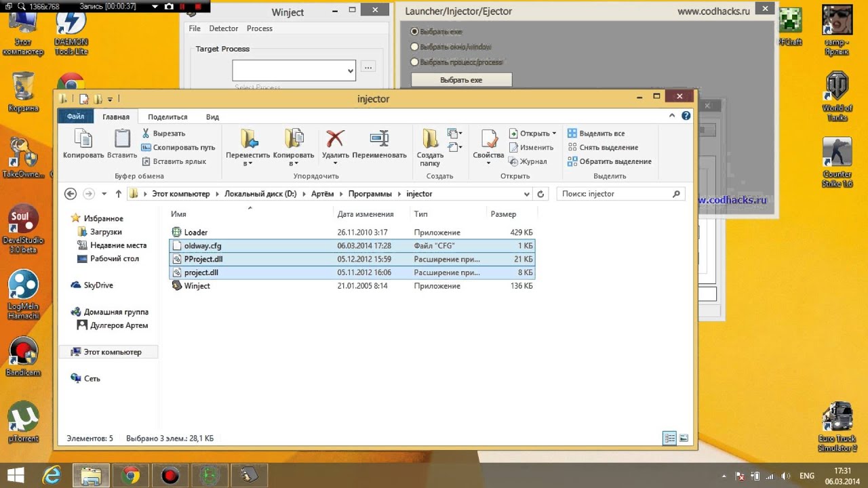Viewport: 868px width, 488px height.
Task: Click Invert selection (Обратить выделение)
Action: (x=609, y=161)
